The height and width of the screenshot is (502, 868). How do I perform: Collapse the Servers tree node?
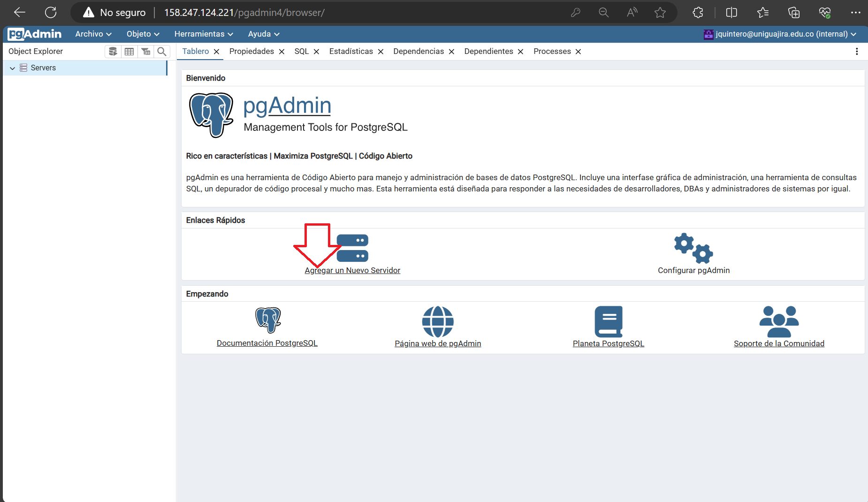[x=12, y=68]
